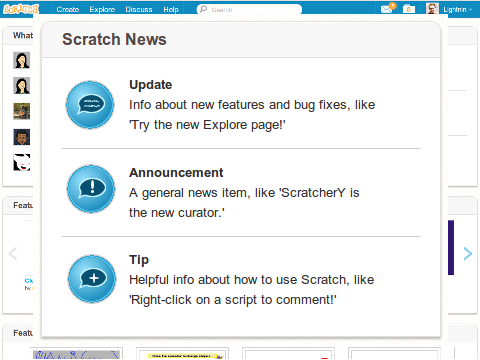Click 'Try the new Explore page!' text
480x360 pixels.
pyautogui.click(x=207, y=125)
